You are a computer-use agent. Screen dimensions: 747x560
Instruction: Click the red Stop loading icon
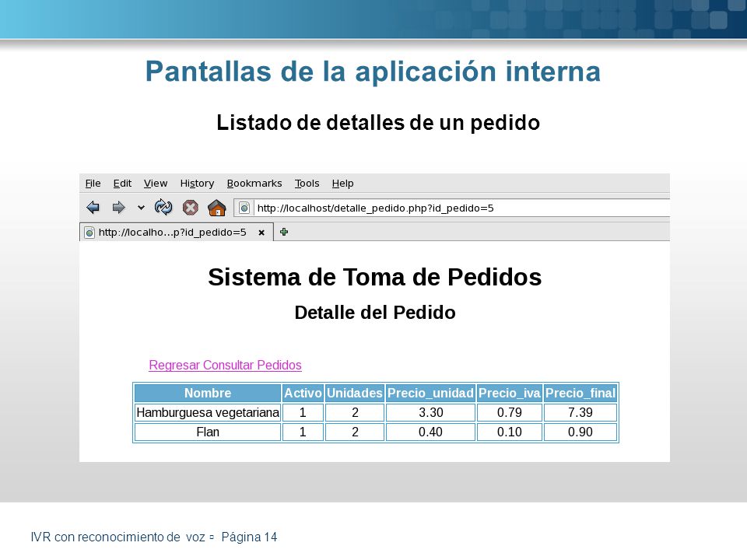tap(191, 208)
